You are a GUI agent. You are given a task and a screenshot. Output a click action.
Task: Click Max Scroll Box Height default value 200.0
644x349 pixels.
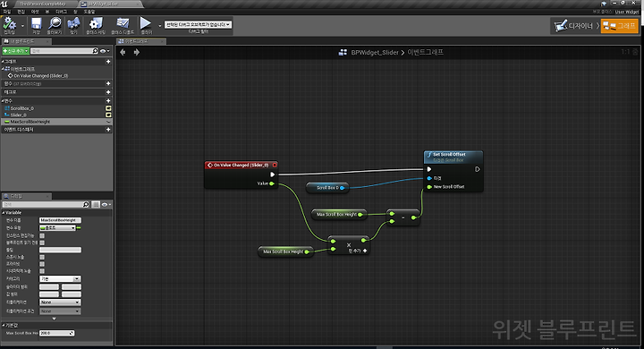click(56, 333)
